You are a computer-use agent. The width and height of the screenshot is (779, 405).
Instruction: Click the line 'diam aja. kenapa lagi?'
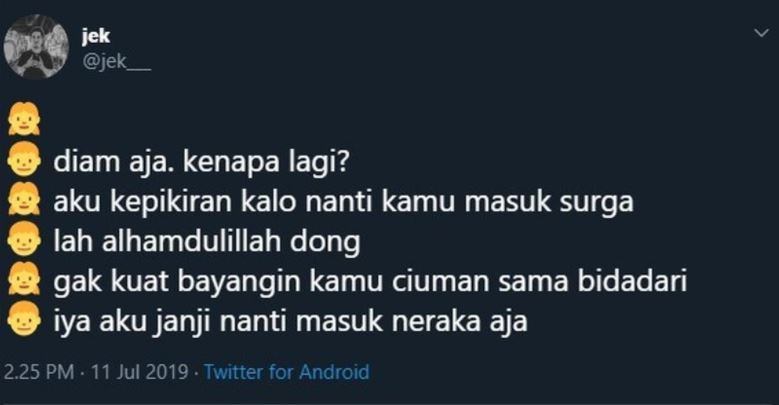(x=200, y=163)
